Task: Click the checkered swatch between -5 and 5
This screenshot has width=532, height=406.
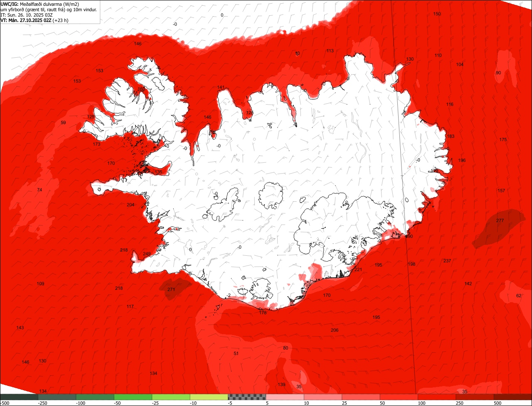Action: pyautogui.click(x=247, y=397)
